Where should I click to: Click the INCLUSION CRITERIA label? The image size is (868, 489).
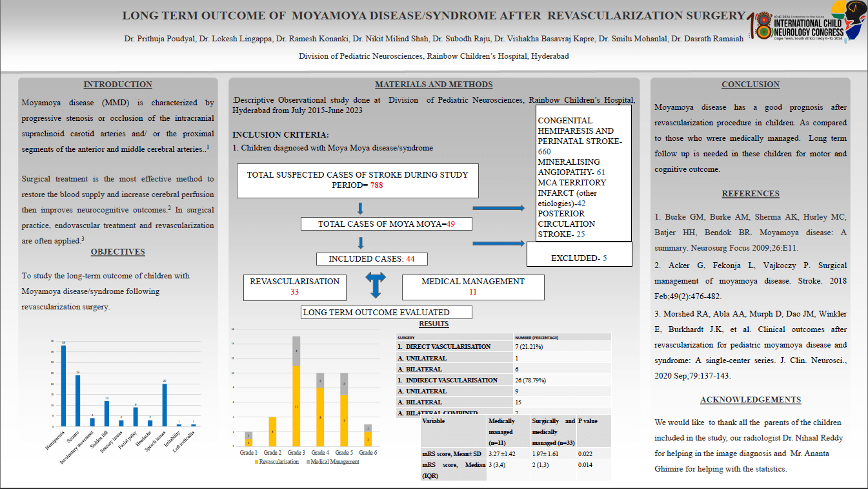(281, 135)
